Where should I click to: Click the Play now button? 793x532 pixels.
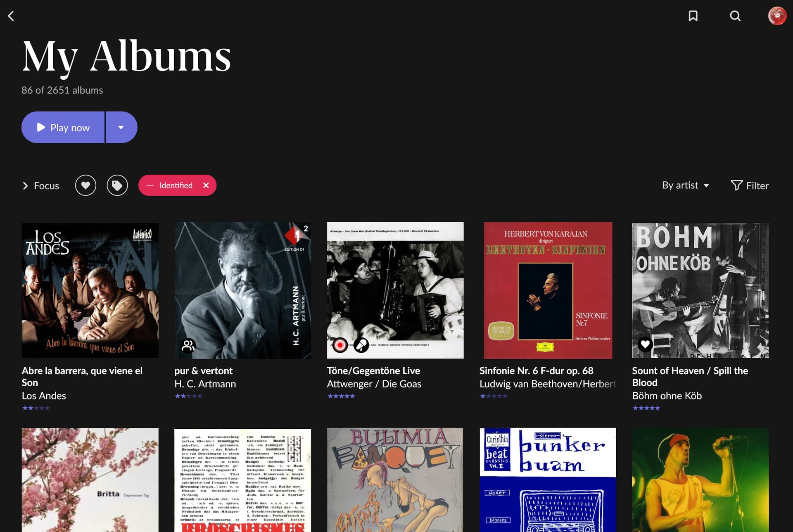(x=63, y=127)
